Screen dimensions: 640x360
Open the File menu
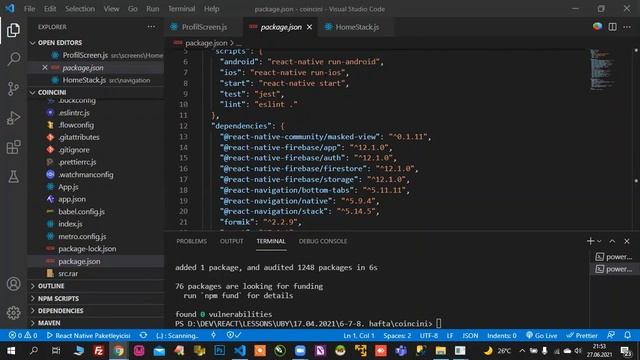(29, 9)
